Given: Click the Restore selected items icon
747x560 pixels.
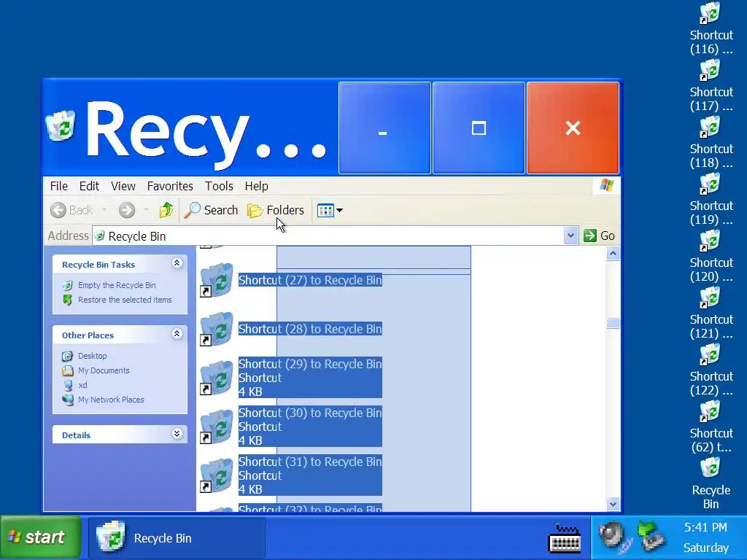Looking at the screenshot, I should (68, 300).
